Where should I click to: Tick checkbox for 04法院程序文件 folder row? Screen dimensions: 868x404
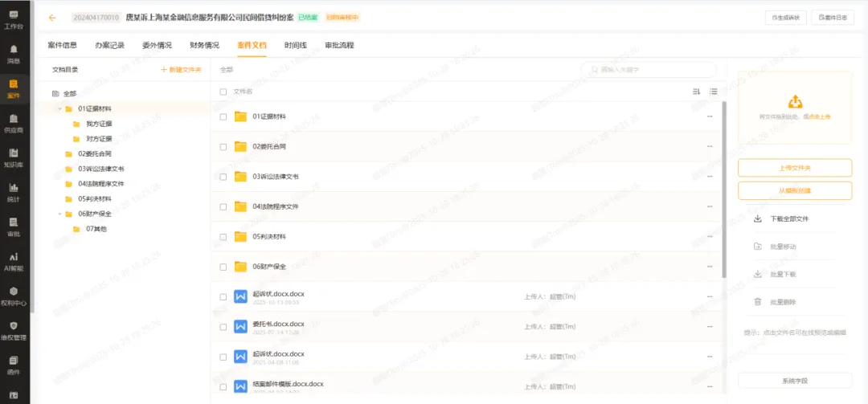[x=223, y=206]
